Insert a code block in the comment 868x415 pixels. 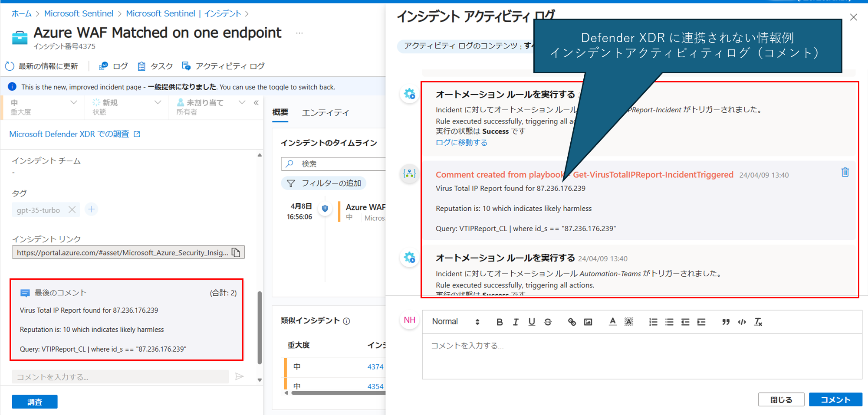pos(742,322)
